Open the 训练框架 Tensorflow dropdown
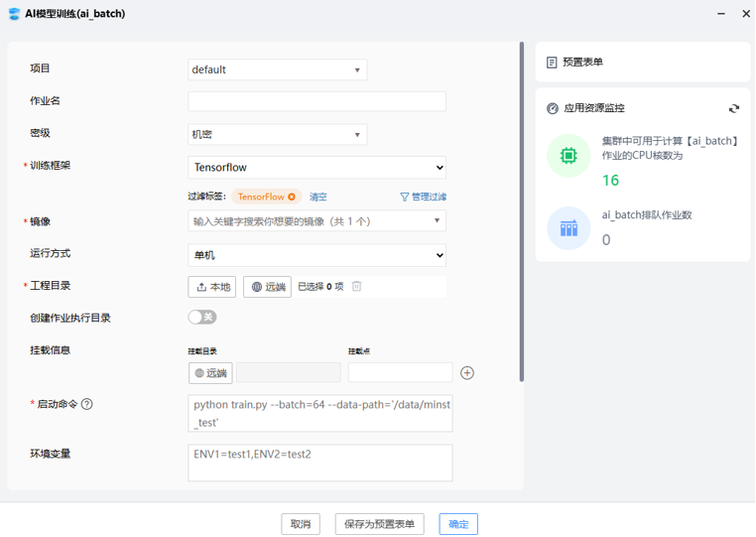The image size is (756, 537). point(316,168)
